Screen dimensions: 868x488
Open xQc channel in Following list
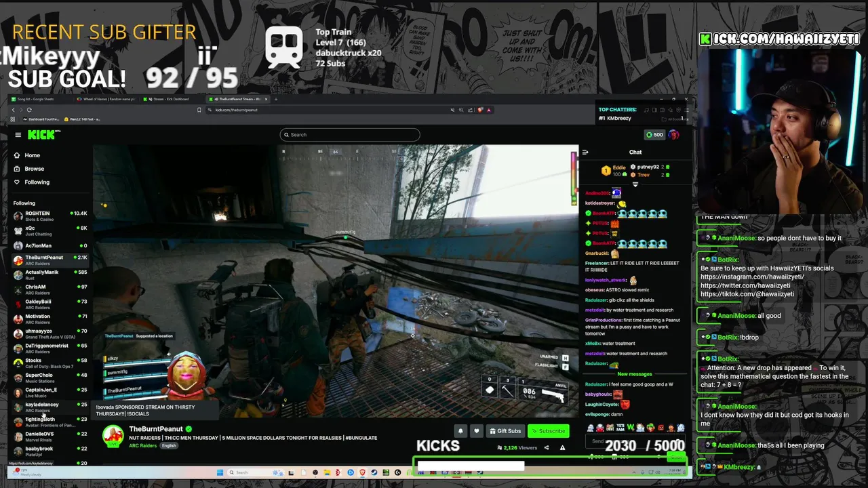[x=51, y=230]
